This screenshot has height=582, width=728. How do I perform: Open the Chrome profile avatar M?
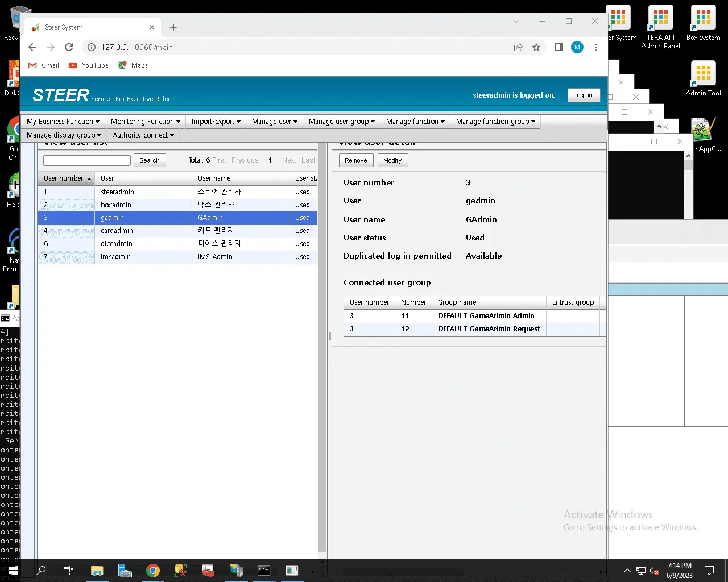577,47
